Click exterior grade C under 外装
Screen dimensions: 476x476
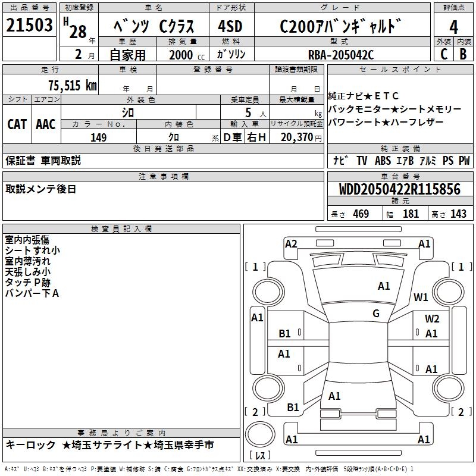pos(444,54)
